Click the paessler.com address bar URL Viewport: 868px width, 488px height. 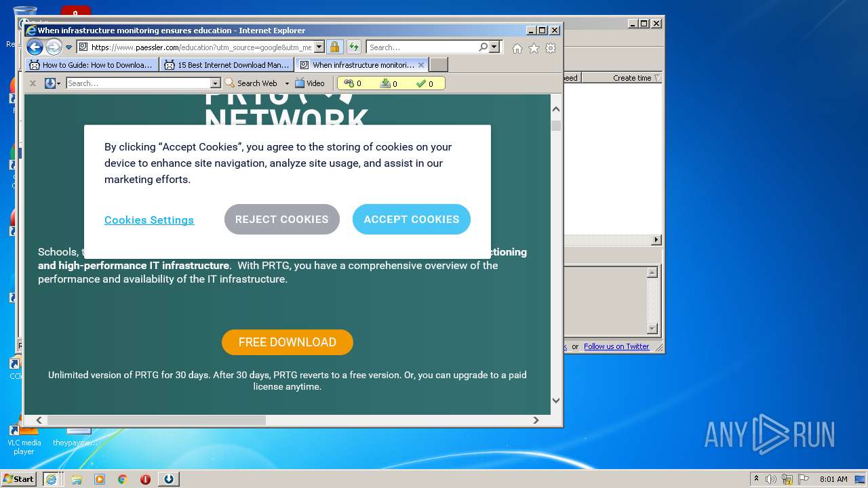click(x=201, y=47)
